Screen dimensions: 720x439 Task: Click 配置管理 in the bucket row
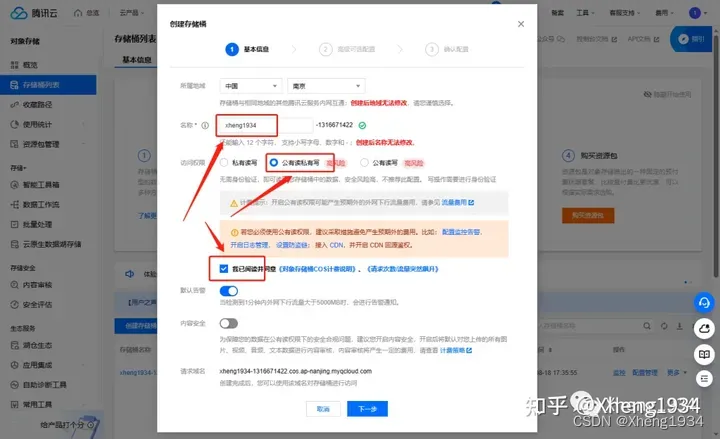coord(645,372)
